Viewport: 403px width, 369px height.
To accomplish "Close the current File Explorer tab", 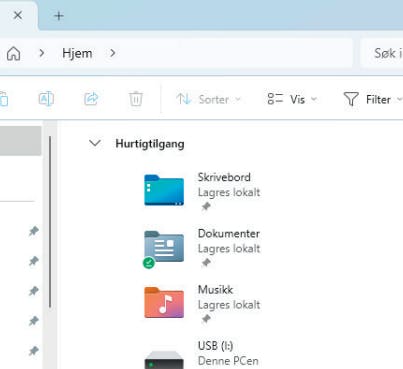I will pos(18,15).
